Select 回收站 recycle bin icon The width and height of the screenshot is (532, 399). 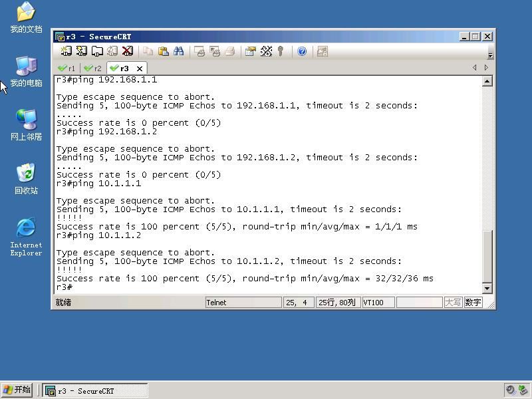pos(26,179)
